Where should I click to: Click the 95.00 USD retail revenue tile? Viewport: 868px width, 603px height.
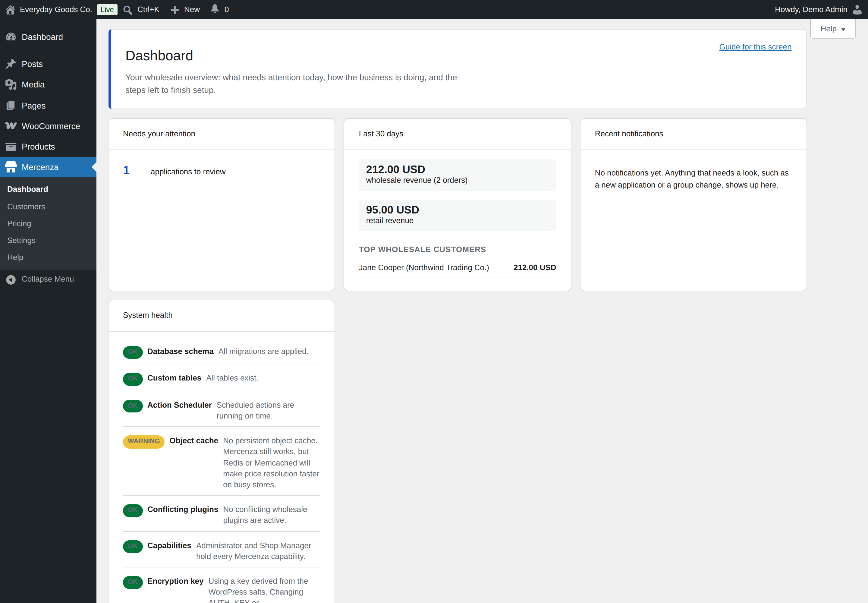point(458,215)
